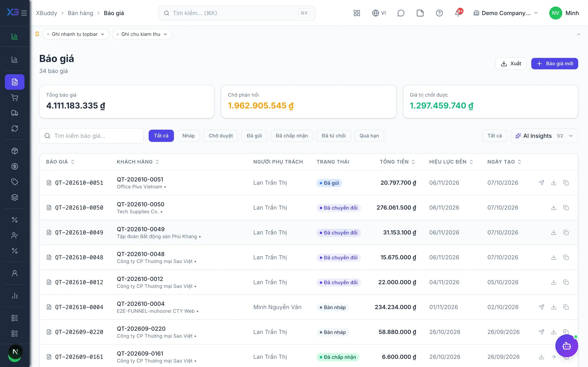
Task: Duplicate quote QT-202610-0049 with copy icon
Action: click(x=566, y=232)
